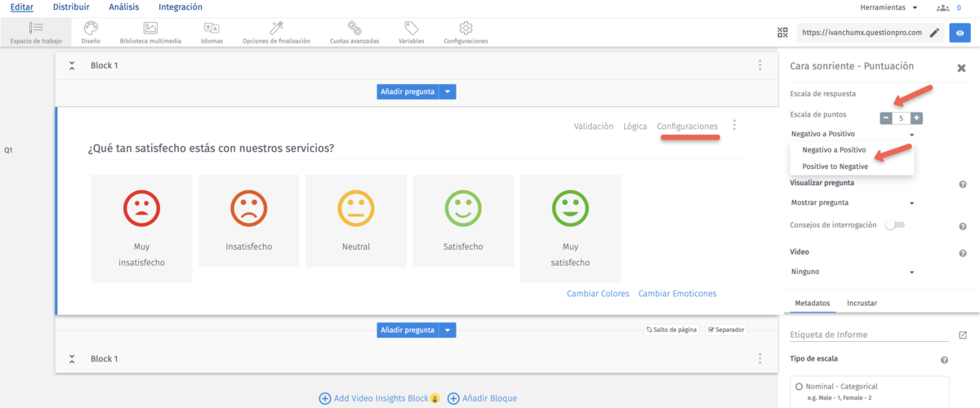Toggle the Consejos de interrogación switch
The width and height of the screenshot is (980, 408).
tap(895, 225)
